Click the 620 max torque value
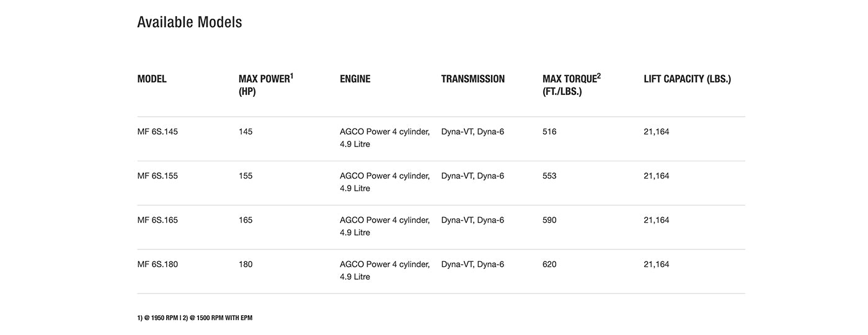 549,264
